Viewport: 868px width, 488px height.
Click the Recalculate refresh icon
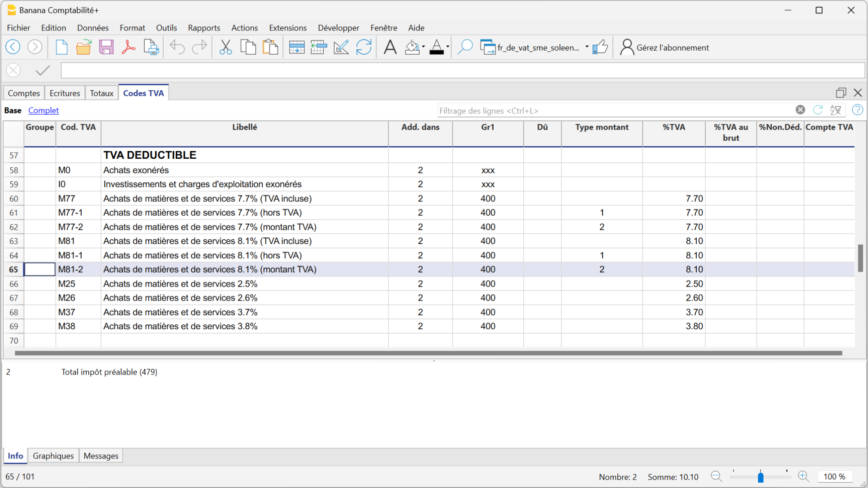point(364,47)
